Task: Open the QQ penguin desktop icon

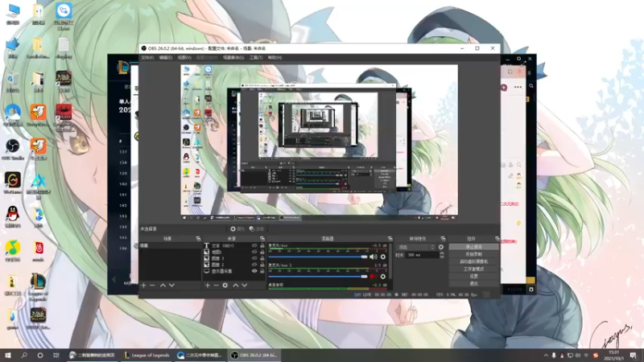Action: pyautogui.click(x=13, y=216)
